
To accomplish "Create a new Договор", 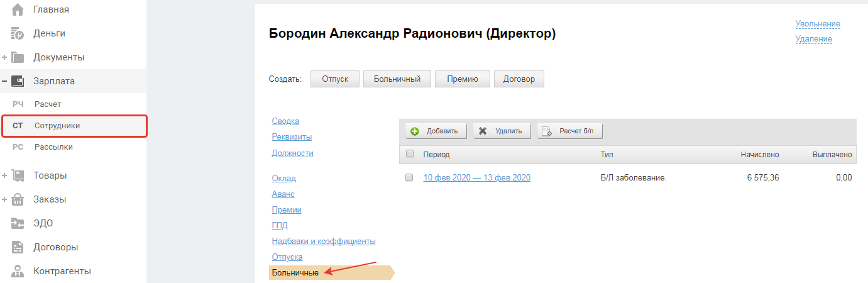I will coord(519,79).
